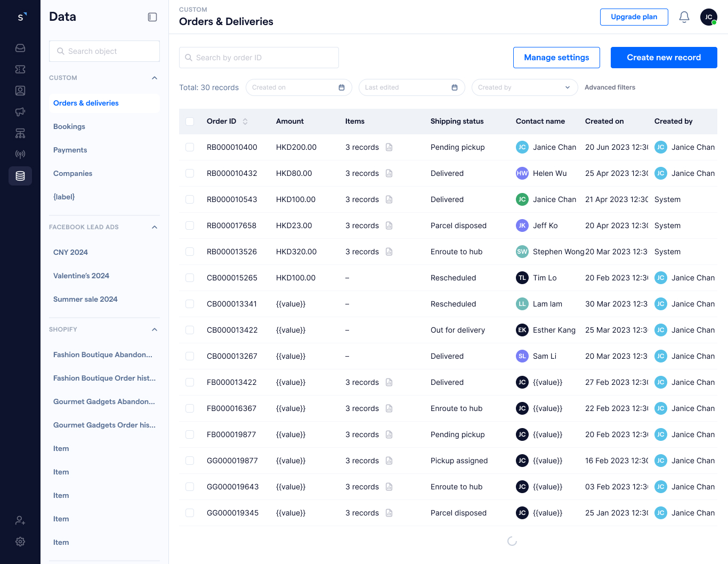728x564 pixels.
Task: Select Payments in sidebar
Action: [x=104, y=150]
